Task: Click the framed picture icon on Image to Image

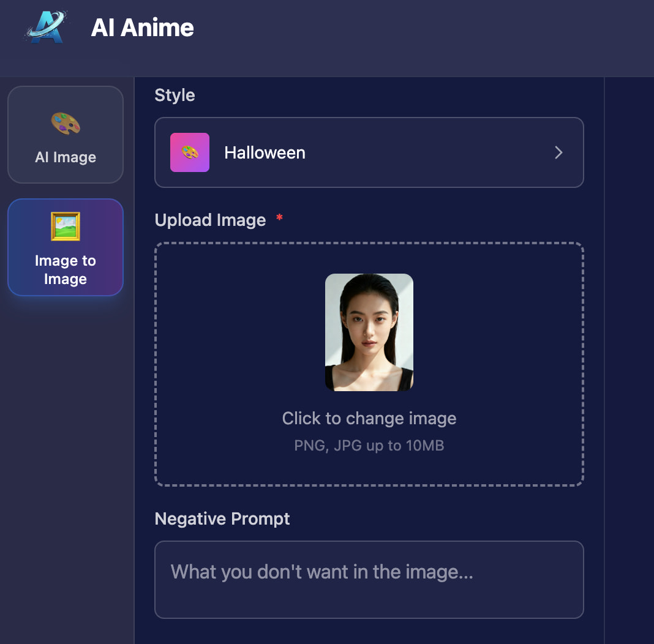Action: [66, 226]
